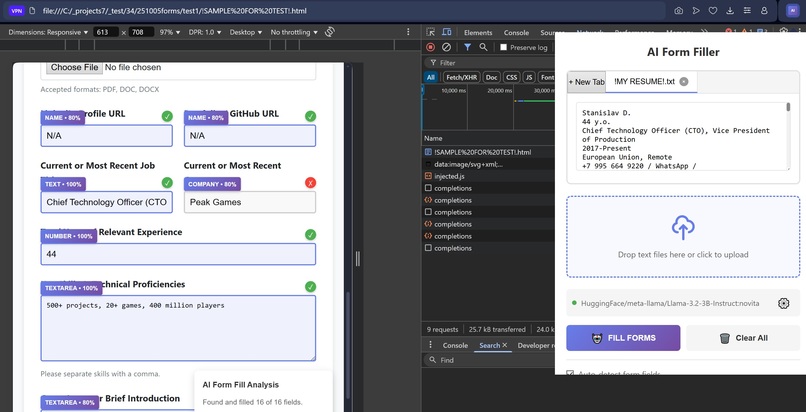
Task: Open the browser downloads icon
Action: tap(730, 10)
